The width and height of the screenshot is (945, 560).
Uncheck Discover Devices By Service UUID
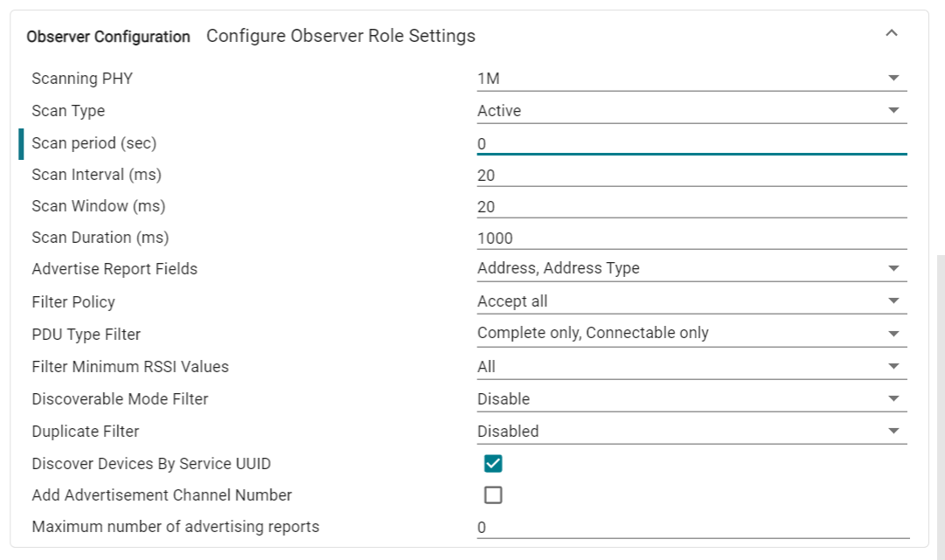pyautogui.click(x=493, y=464)
